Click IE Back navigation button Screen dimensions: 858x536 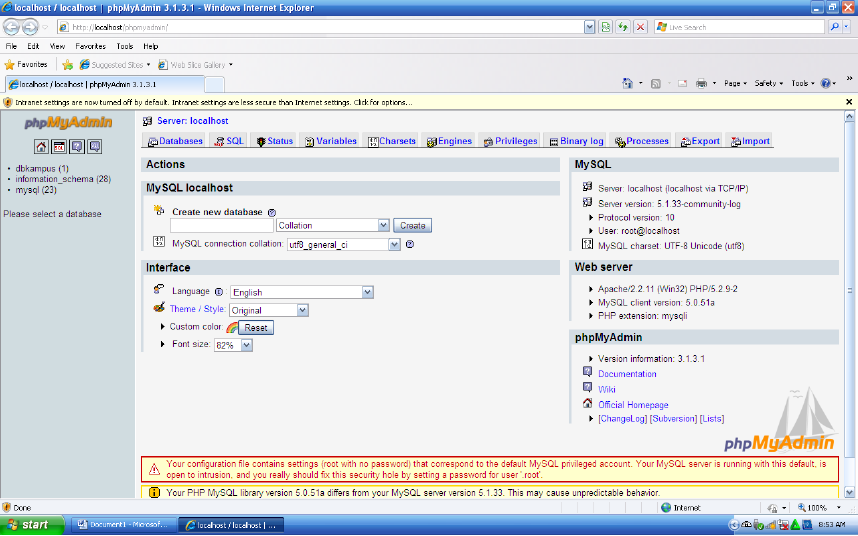click(11, 26)
